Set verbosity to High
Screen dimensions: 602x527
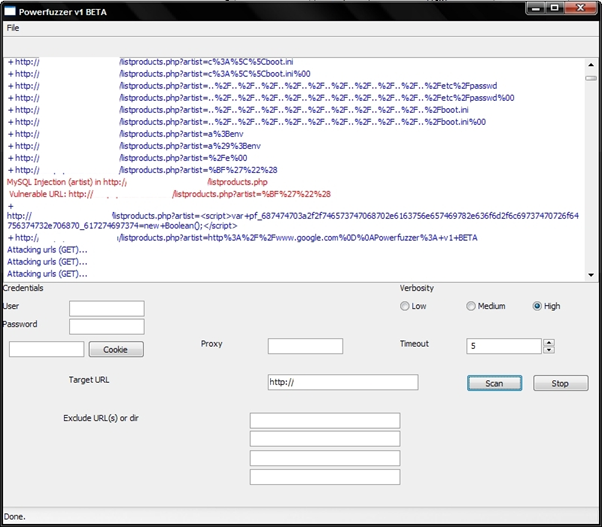click(x=538, y=306)
